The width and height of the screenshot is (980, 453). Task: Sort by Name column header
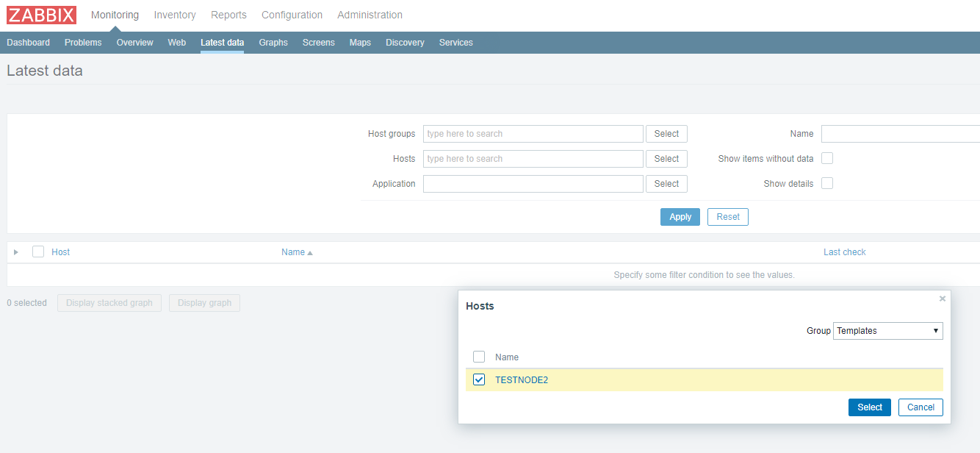pos(293,252)
